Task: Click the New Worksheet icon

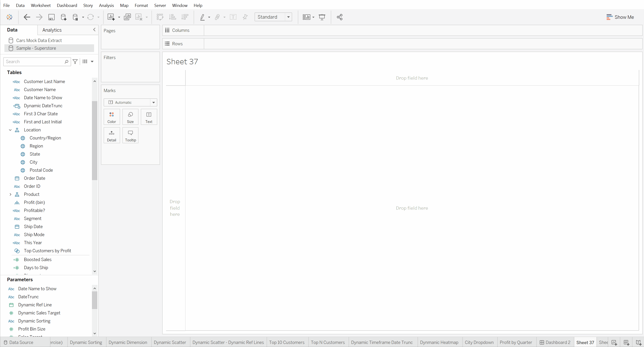Action: tap(111, 17)
